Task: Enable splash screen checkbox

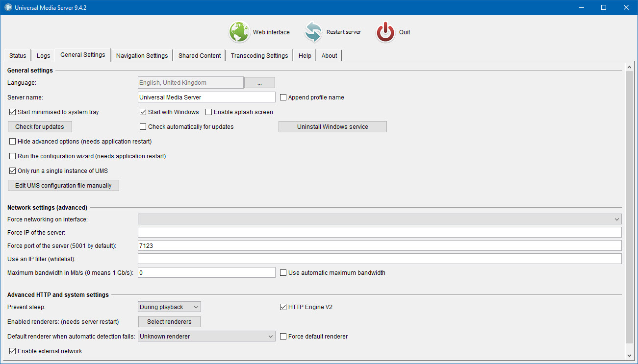Action: [x=208, y=112]
